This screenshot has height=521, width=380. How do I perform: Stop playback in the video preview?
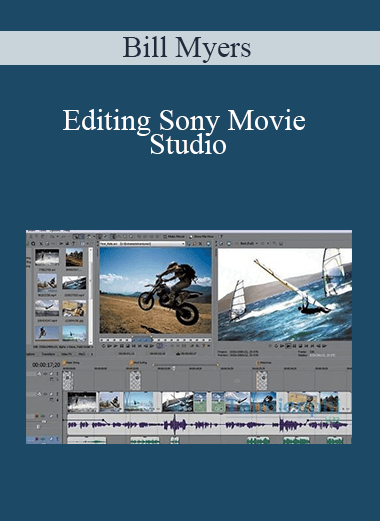click(x=300, y=346)
